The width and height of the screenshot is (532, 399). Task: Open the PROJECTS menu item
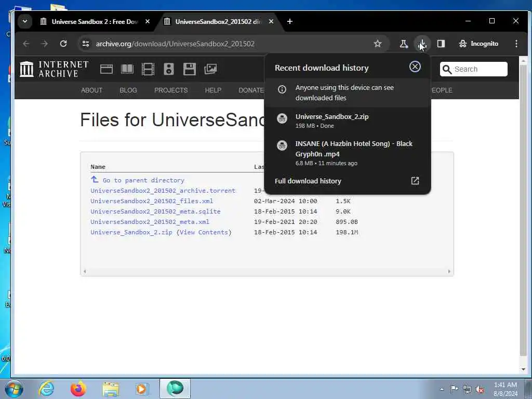point(171,90)
